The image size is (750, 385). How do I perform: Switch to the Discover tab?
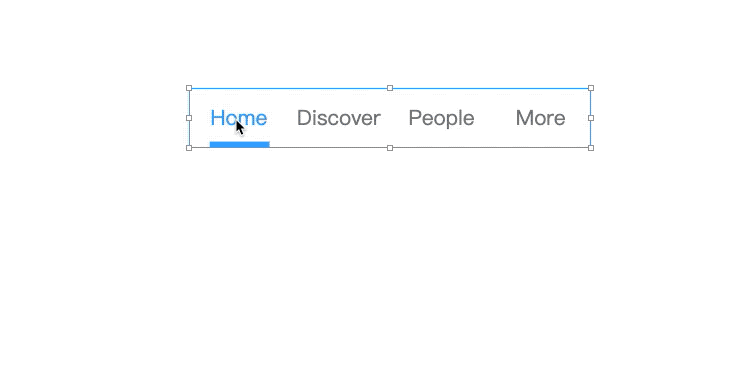tap(339, 118)
